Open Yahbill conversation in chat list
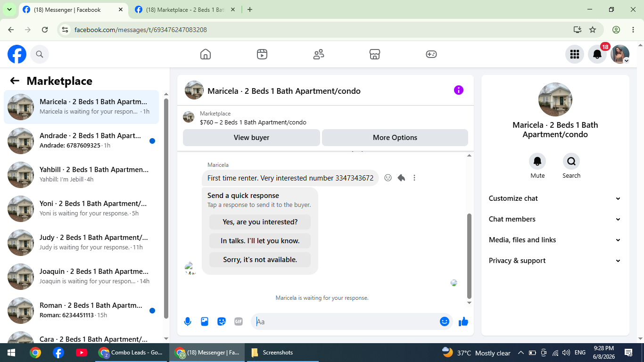The height and width of the screenshot is (362, 644). [82, 175]
